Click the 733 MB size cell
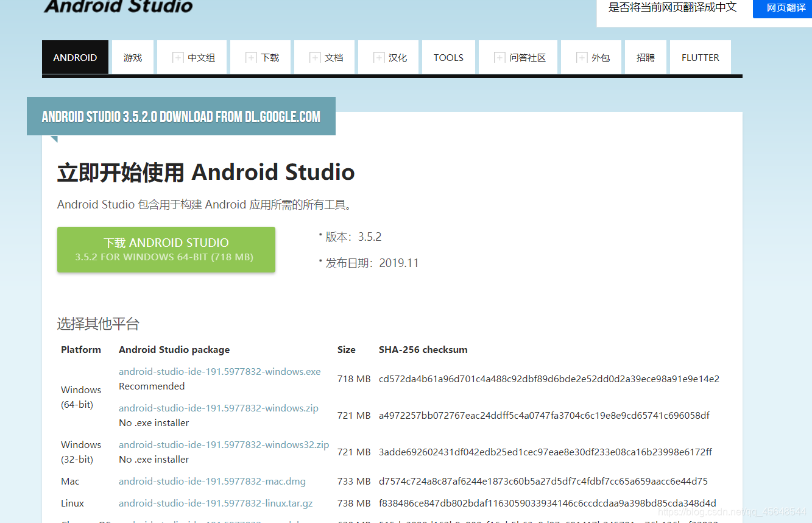The image size is (812, 523). click(354, 482)
